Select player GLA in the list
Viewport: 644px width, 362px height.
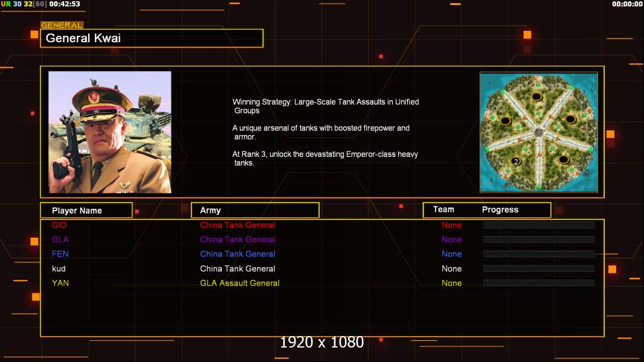click(60, 240)
